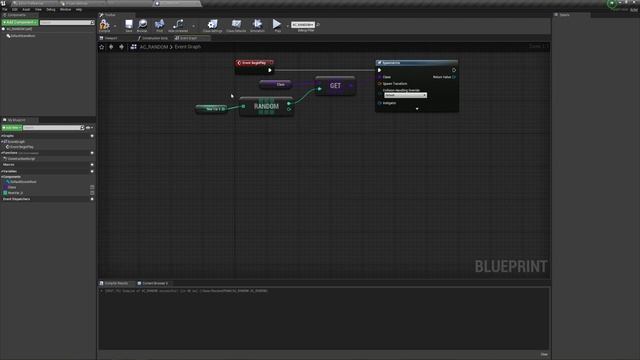
Task: Open Collision Handling Override dropdown on SpawnActor
Action: [x=405, y=95]
